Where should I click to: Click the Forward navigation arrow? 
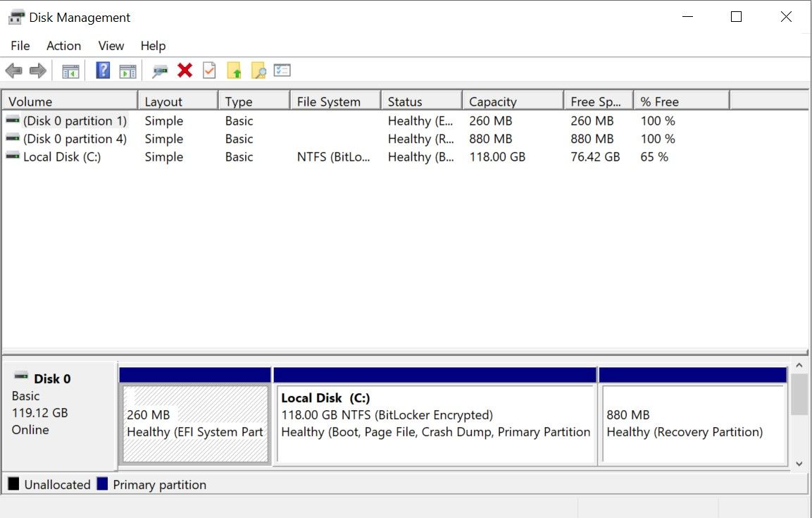37,70
